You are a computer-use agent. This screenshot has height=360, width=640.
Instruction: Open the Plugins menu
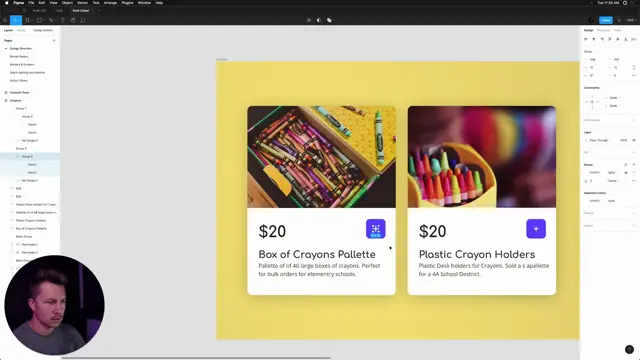(127, 2)
